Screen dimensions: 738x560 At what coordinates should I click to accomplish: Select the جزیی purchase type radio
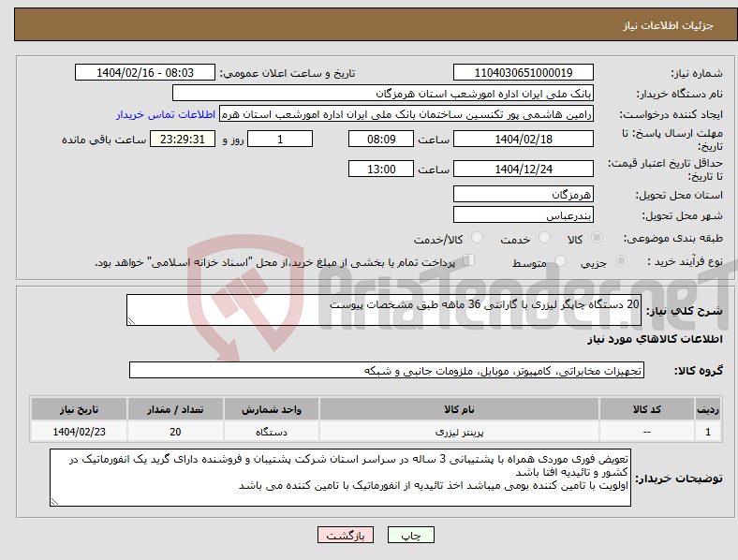621,261
